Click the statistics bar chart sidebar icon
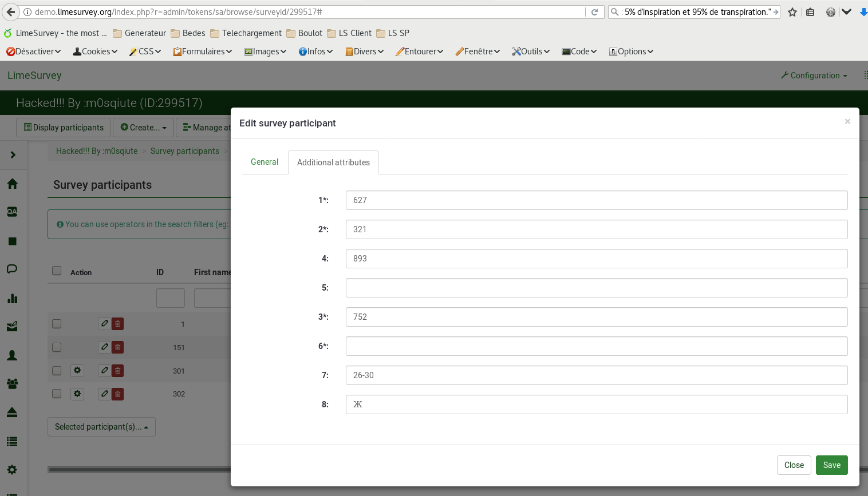Screen dimensions: 868x496 coord(12,298)
